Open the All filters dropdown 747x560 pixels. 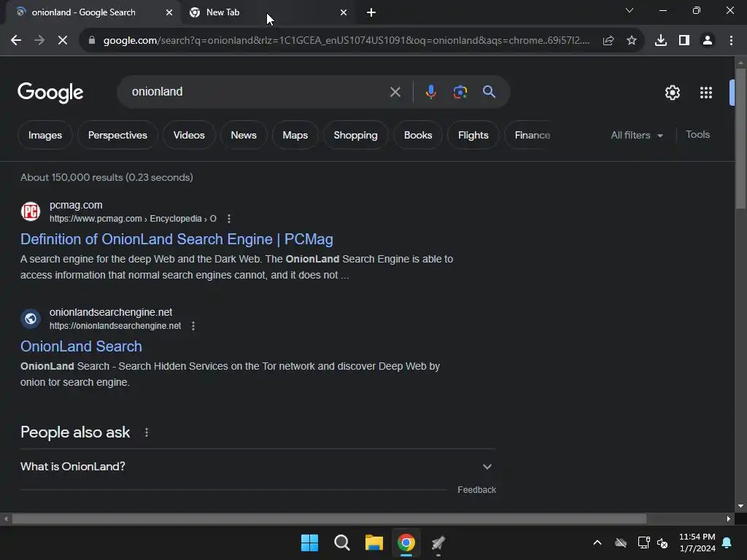click(x=636, y=135)
